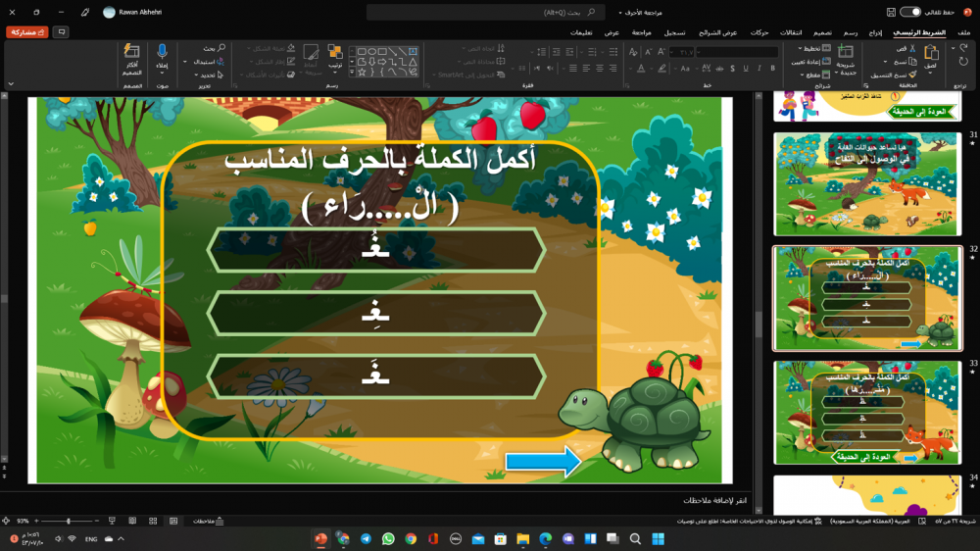
Task: Click the blue next arrow on slide
Action: (543, 462)
